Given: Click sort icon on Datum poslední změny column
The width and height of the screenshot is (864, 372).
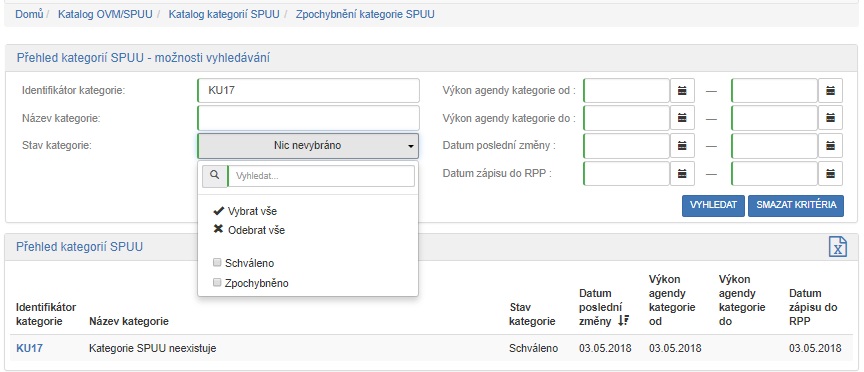Looking at the screenshot, I should point(623,321).
